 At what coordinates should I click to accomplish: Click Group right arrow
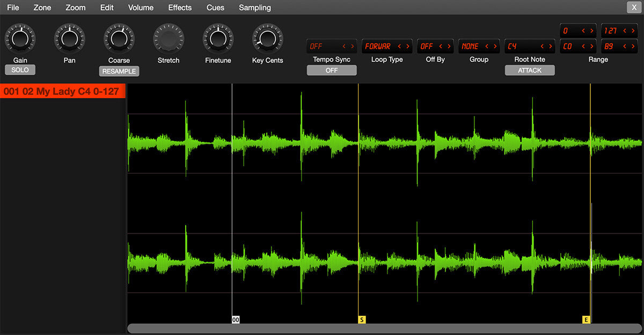click(495, 47)
